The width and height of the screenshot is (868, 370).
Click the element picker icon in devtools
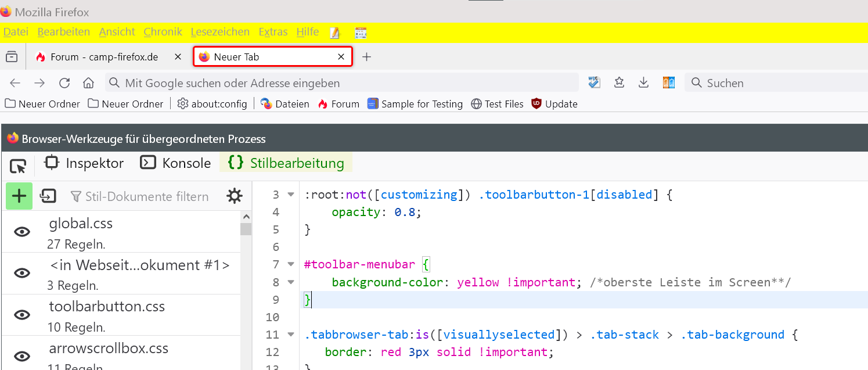pos(18,167)
